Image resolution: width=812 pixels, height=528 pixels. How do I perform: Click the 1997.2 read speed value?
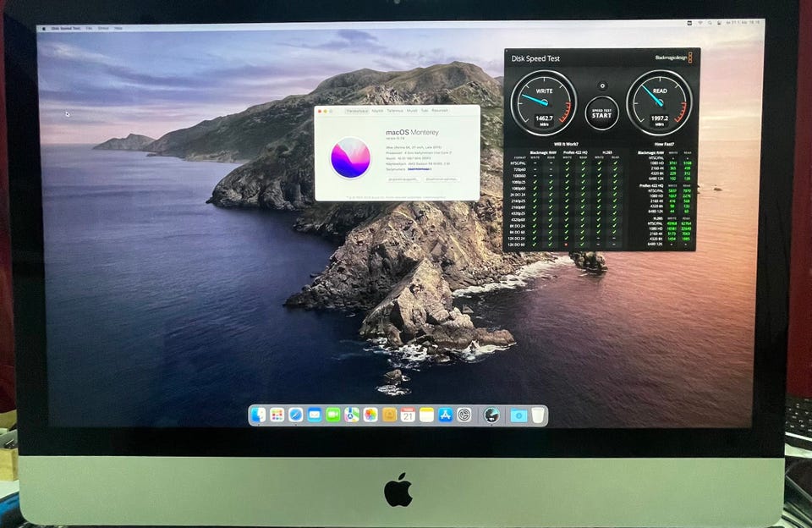659,118
